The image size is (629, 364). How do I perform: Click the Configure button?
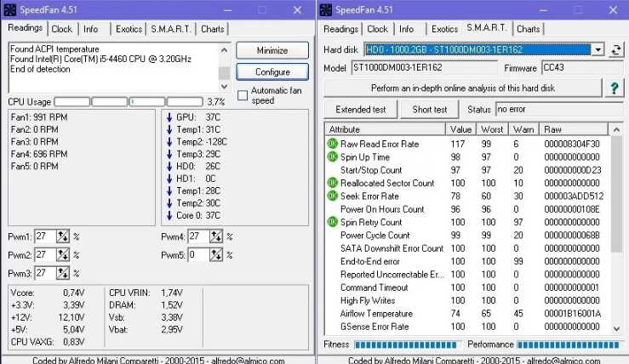[x=272, y=71]
